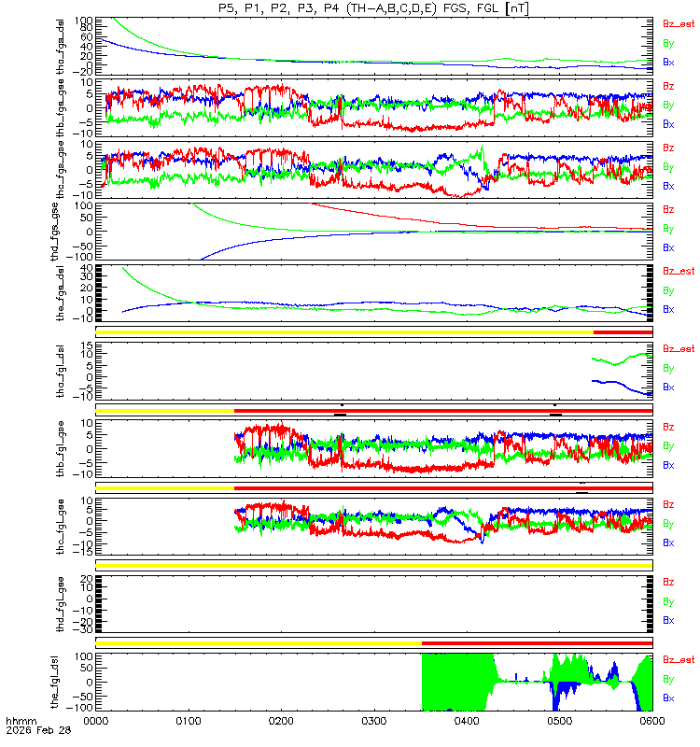This screenshot has height=747, width=700.
Task: Click the blue Bx legend beside tha_fgl_dsl
Action: [x=668, y=387]
